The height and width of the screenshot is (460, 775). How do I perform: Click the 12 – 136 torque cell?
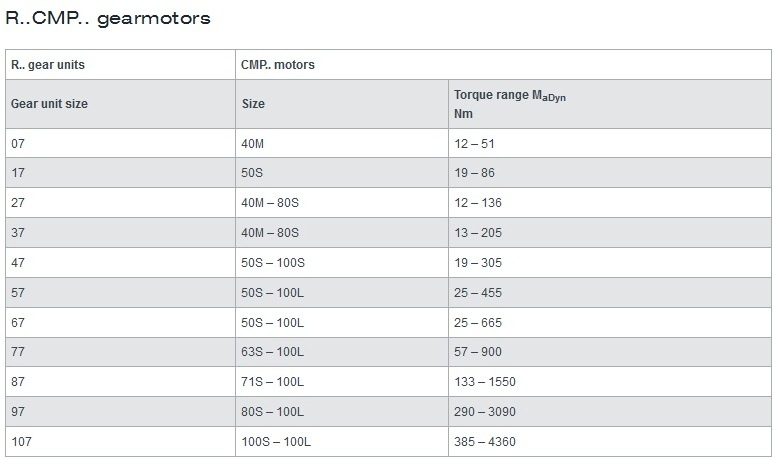609,203
